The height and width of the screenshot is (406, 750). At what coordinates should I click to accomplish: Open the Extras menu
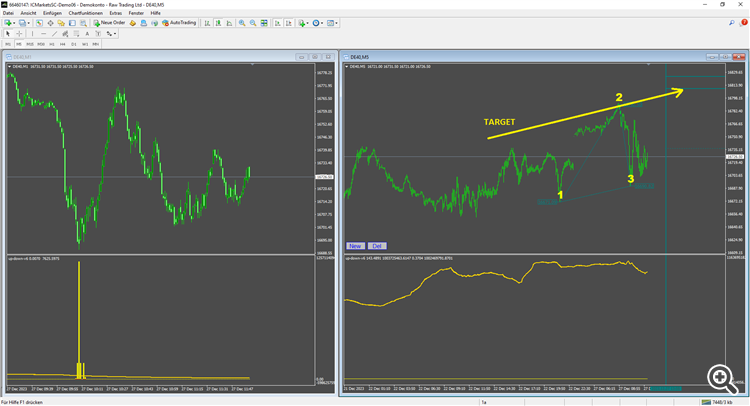coord(115,13)
